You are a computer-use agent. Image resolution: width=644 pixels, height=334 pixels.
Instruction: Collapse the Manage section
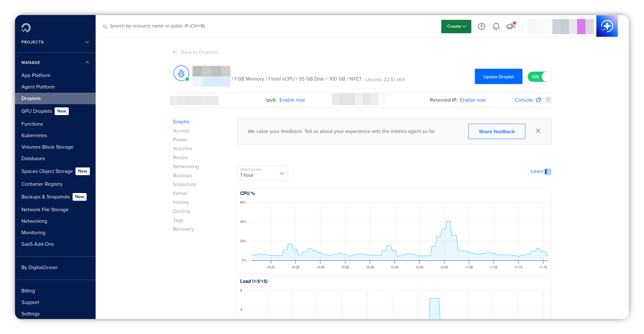click(87, 63)
